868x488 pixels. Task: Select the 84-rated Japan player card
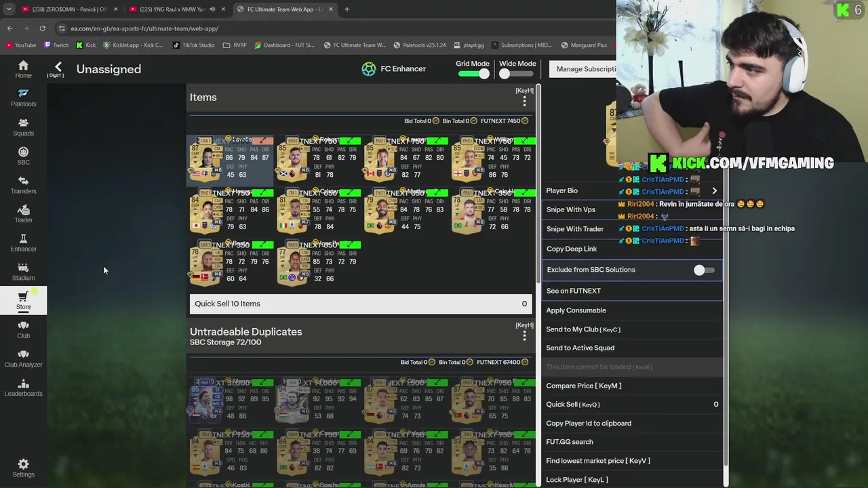230,211
